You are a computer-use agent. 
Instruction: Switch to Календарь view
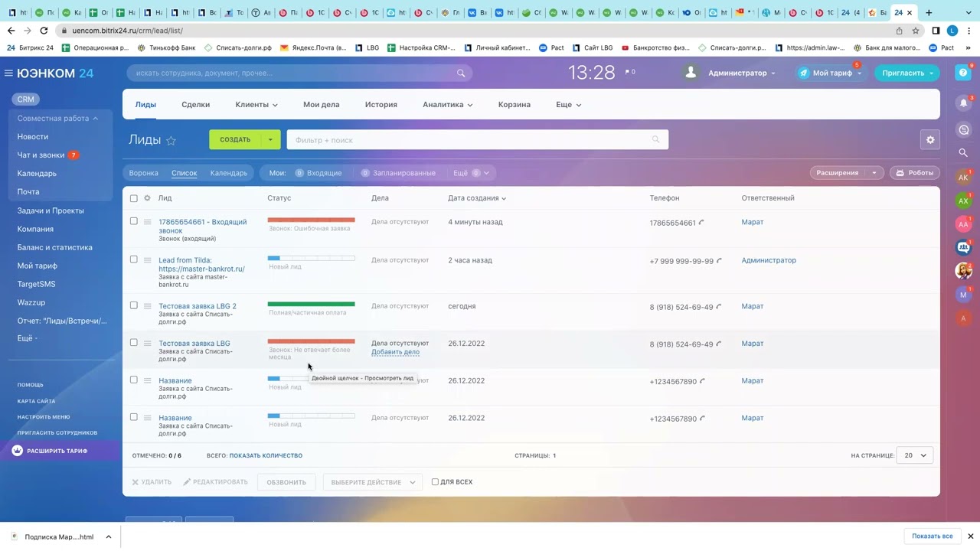click(x=229, y=173)
